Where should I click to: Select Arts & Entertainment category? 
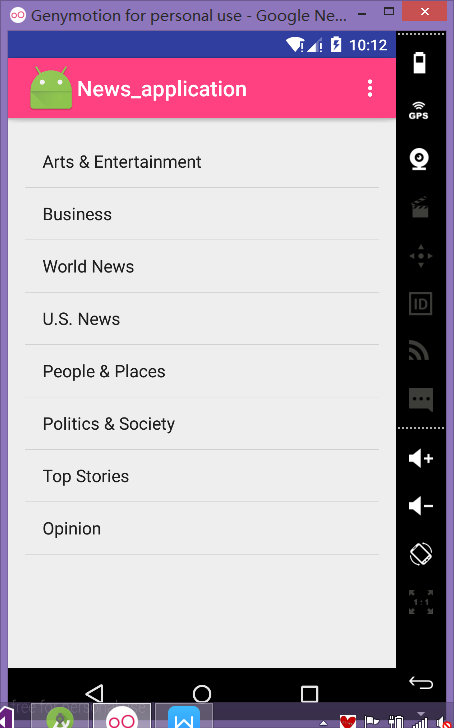pyautogui.click(x=202, y=162)
